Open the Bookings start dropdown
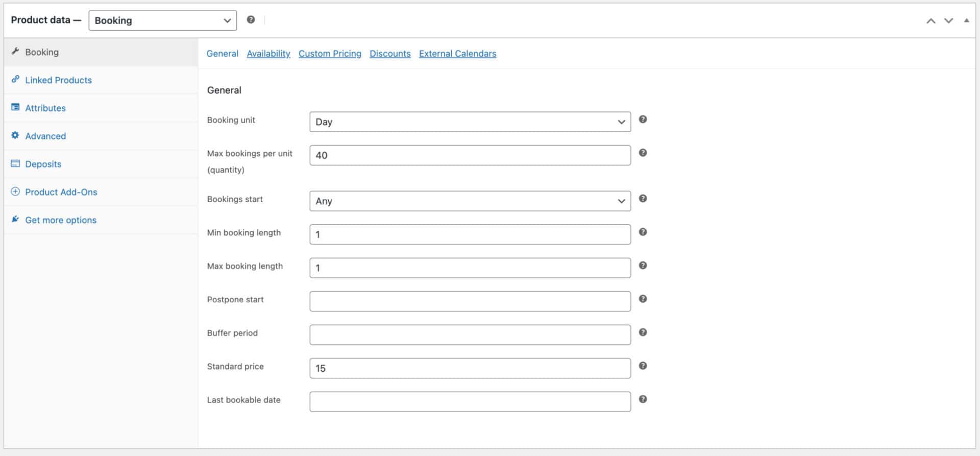Screen dimensions: 980x456 pyautogui.click(x=470, y=201)
